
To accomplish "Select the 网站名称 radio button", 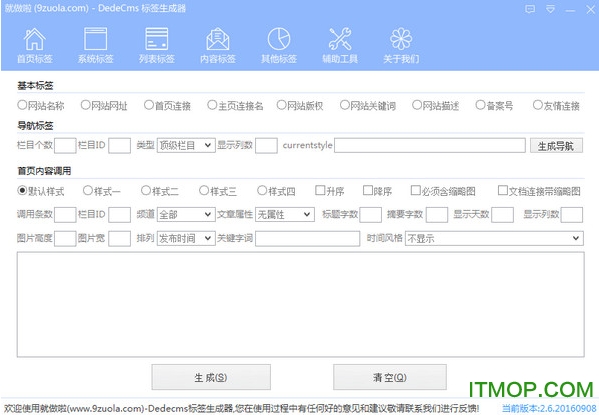I will point(22,105).
